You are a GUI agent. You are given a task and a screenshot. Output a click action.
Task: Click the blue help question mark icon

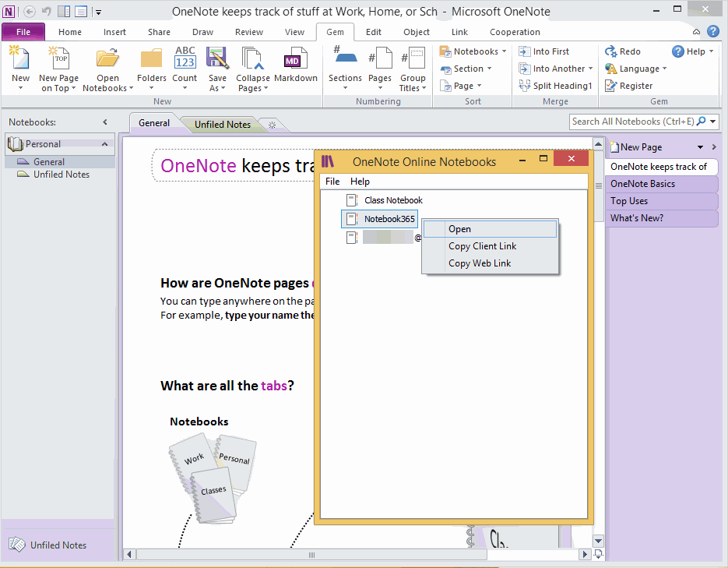point(712,32)
